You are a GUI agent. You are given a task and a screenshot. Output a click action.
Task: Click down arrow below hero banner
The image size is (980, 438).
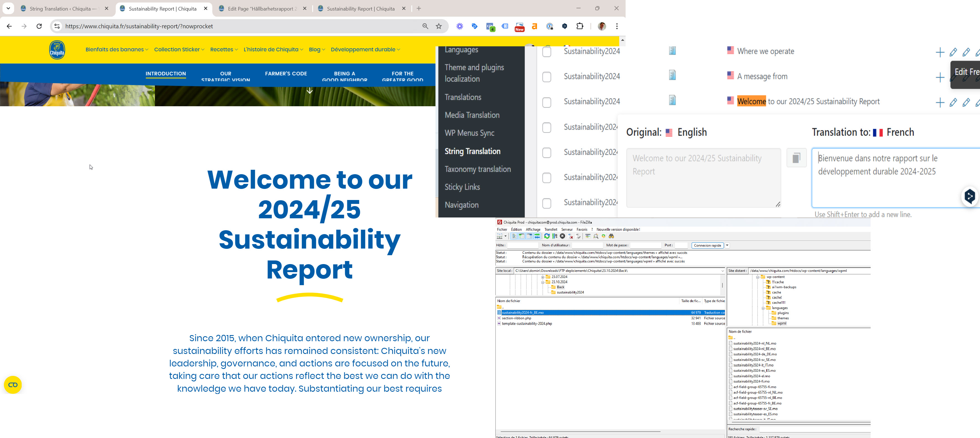click(x=310, y=90)
